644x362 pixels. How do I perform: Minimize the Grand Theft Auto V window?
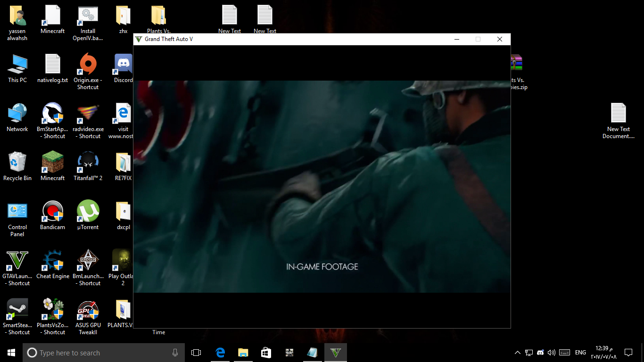point(456,39)
